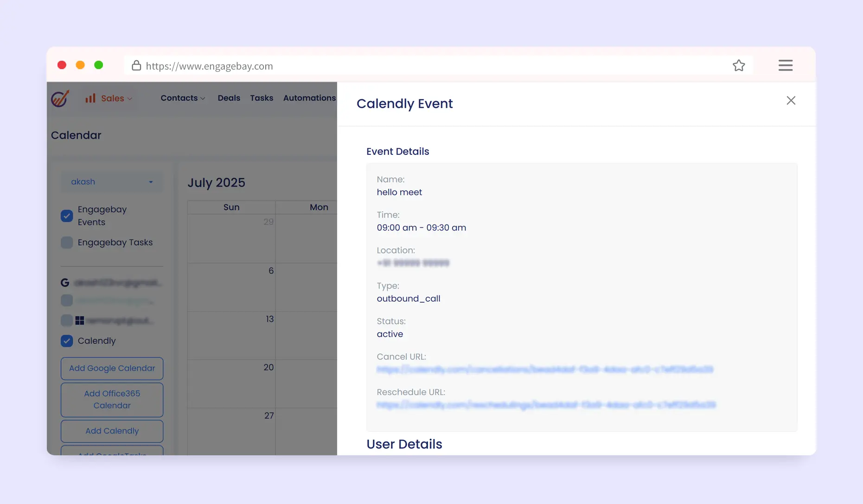This screenshot has height=504, width=863.
Task: Open the browser hamburger menu
Action: [785, 66]
